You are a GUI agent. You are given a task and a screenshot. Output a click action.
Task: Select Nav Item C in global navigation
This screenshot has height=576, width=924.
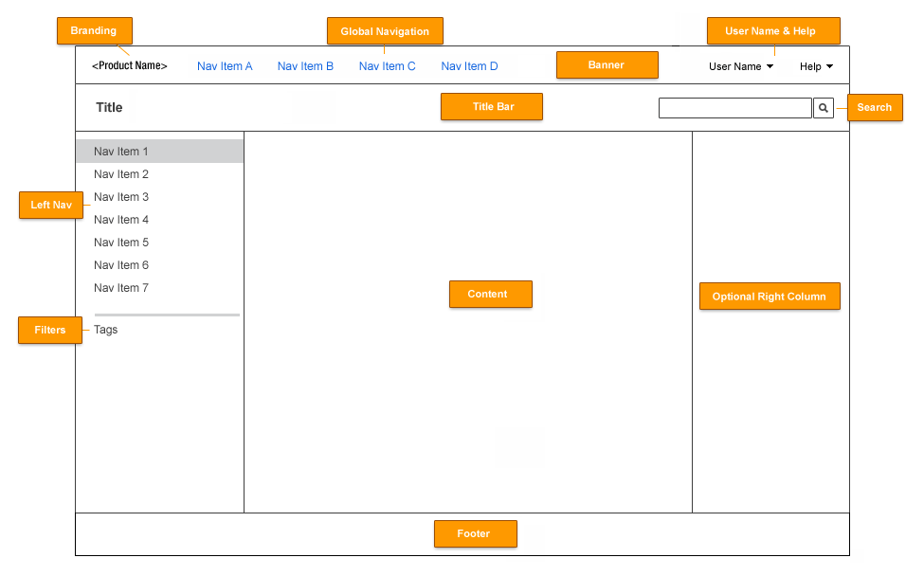tap(387, 66)
